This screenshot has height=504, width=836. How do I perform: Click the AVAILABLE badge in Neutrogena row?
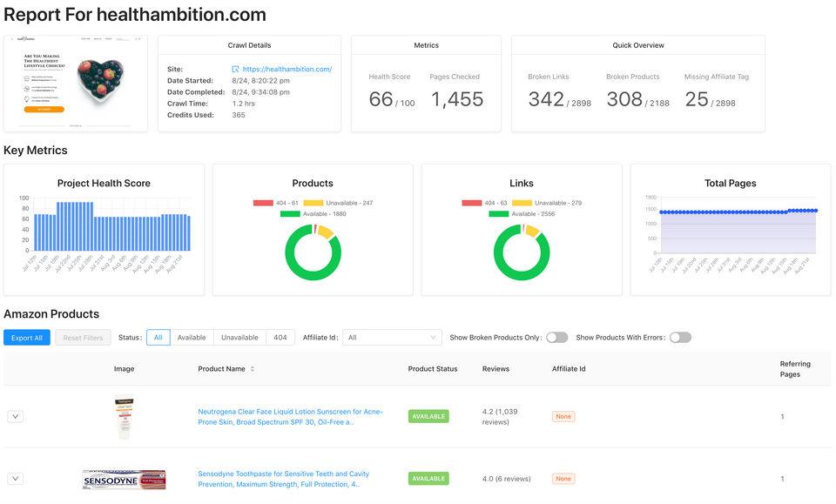[x=428, y=416]
